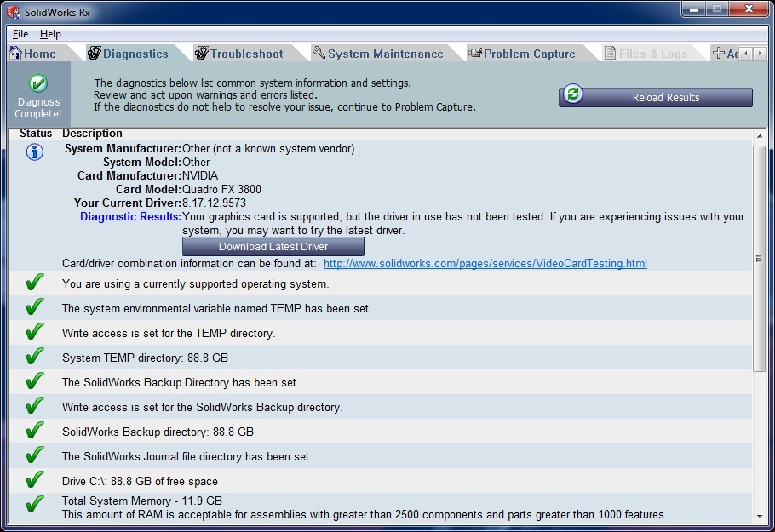775x532 pixels.
Task: Click checkmark beside Backup write access row
Action: pyautogui.click(x=35, y=406)
